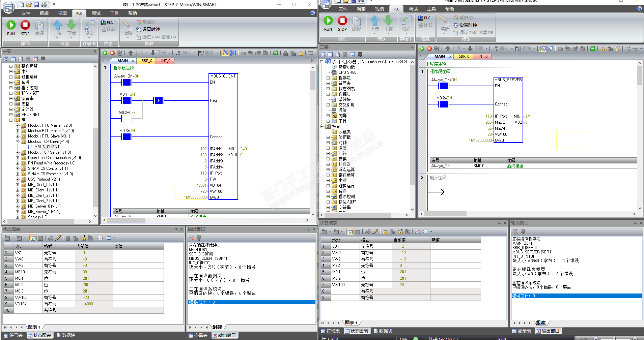Click the PLC info icon in client ribbon
Screen dimensions: 644x340
(x=107, y=22)
